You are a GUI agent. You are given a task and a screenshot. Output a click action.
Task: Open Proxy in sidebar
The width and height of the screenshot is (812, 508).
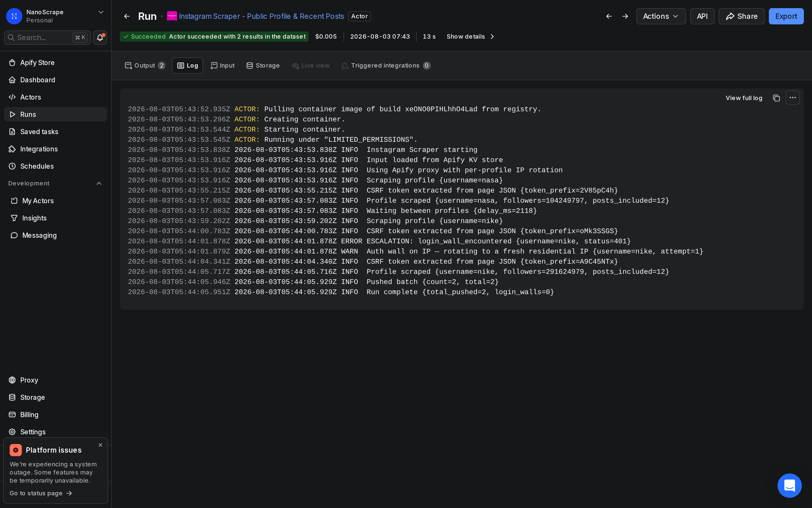(56, 380)
